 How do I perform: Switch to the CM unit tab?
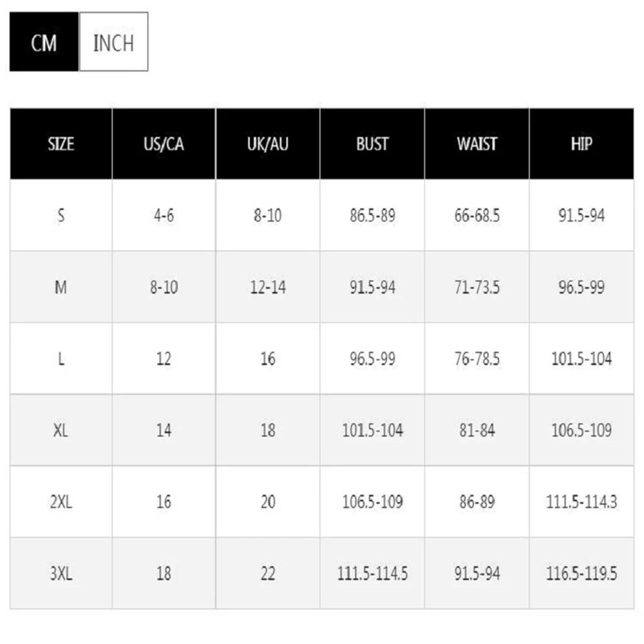(44, 41)
